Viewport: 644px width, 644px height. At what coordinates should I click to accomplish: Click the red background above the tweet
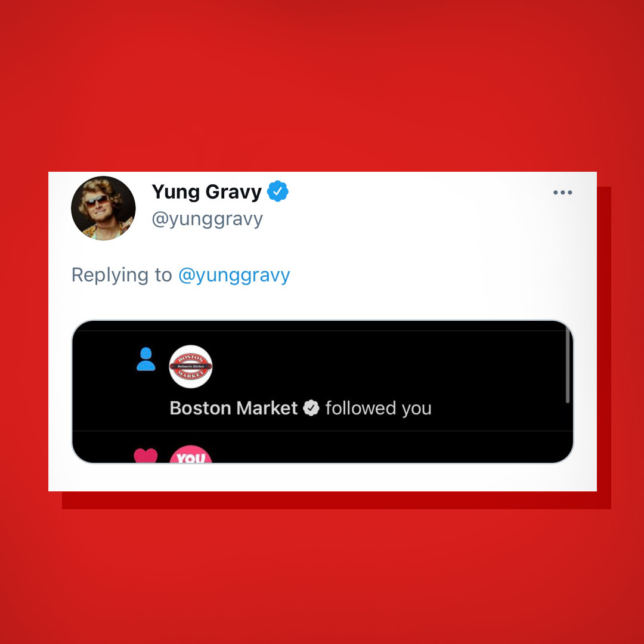[322, 85]
